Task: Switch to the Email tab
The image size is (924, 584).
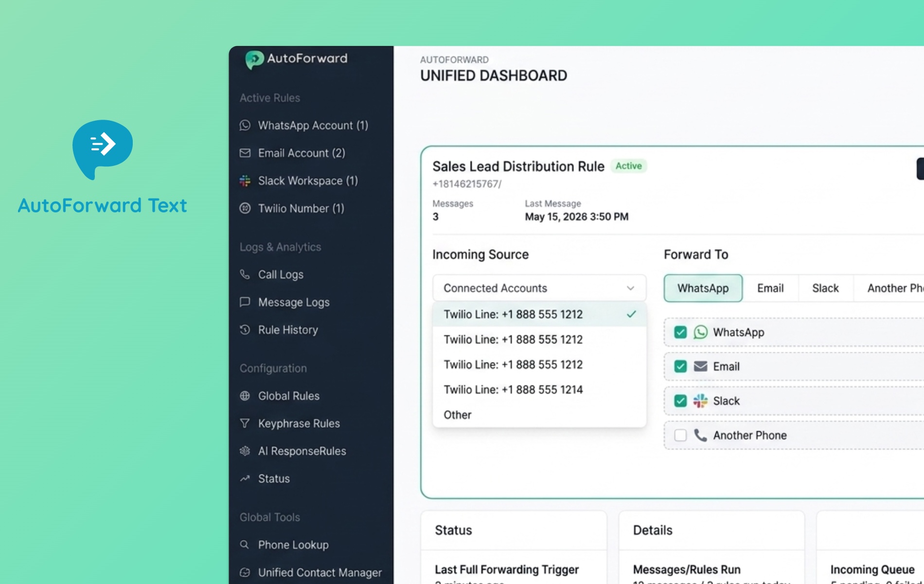Action: [770, 288]
